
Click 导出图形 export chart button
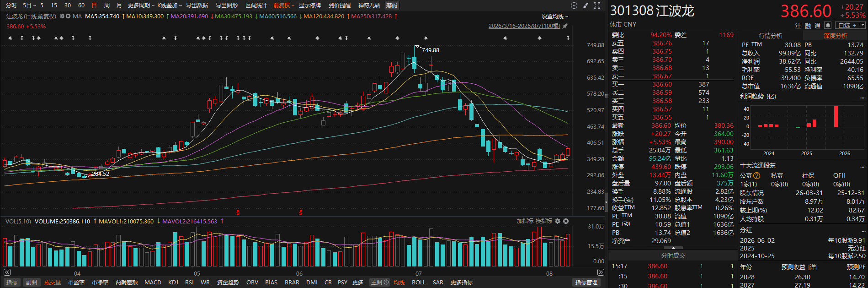click(227, 5)
